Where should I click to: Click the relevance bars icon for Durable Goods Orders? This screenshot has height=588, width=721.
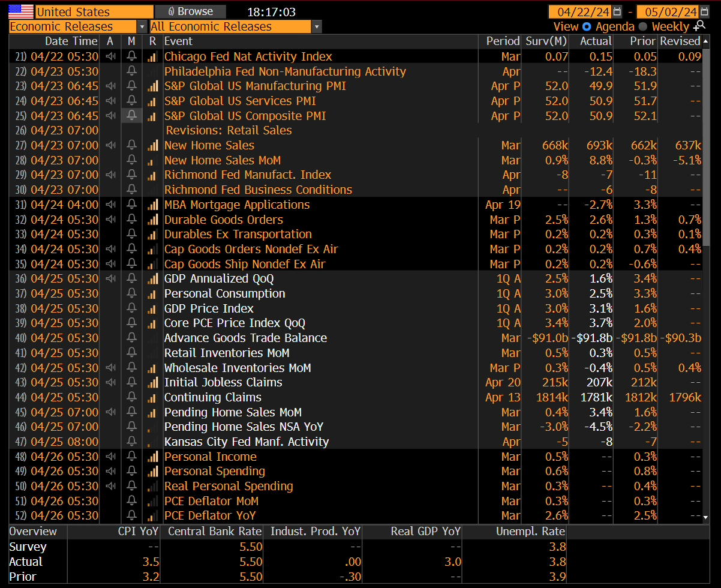coord(153,220)
